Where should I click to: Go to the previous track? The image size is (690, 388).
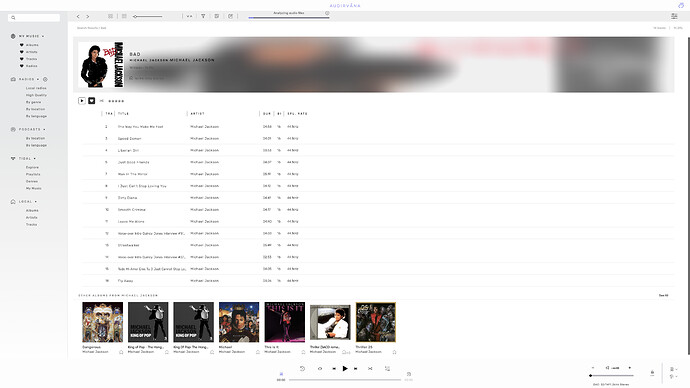pos(334,369)
